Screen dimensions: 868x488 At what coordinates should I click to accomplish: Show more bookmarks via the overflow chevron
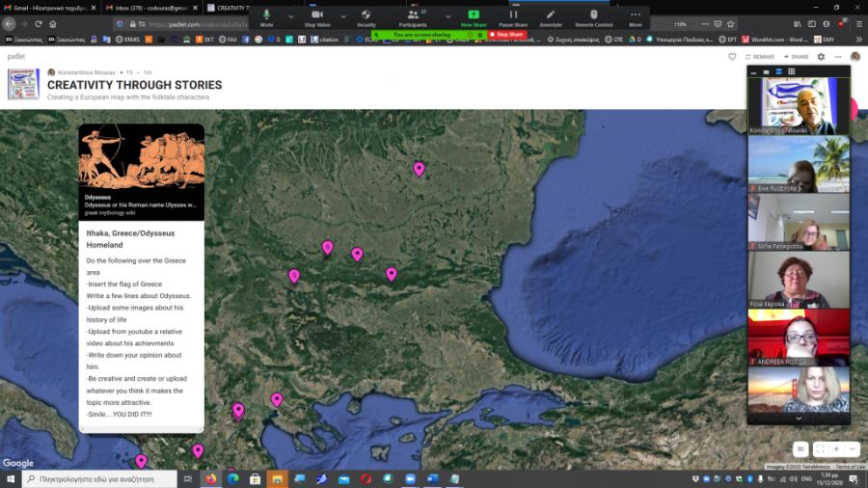tap(859, 40)
